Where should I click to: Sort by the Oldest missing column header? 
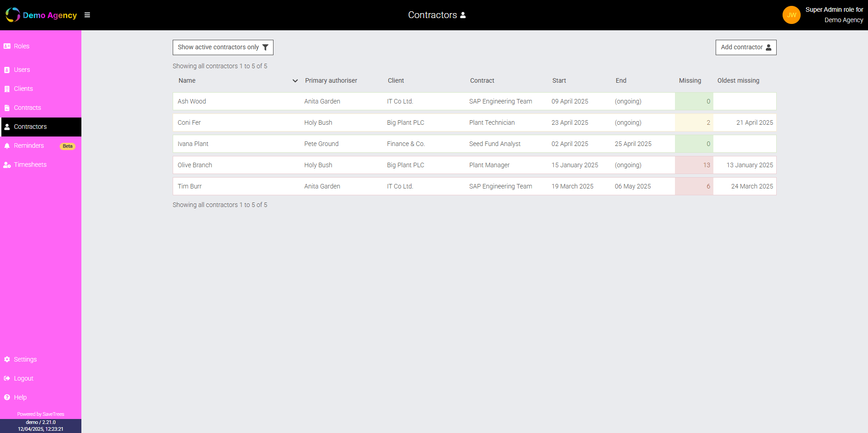(738, 80)
